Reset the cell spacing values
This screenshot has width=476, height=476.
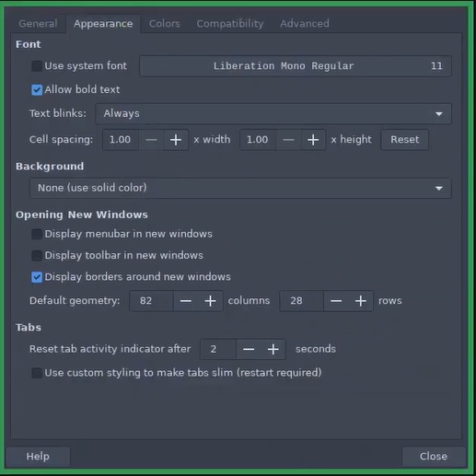click(405, 140)
